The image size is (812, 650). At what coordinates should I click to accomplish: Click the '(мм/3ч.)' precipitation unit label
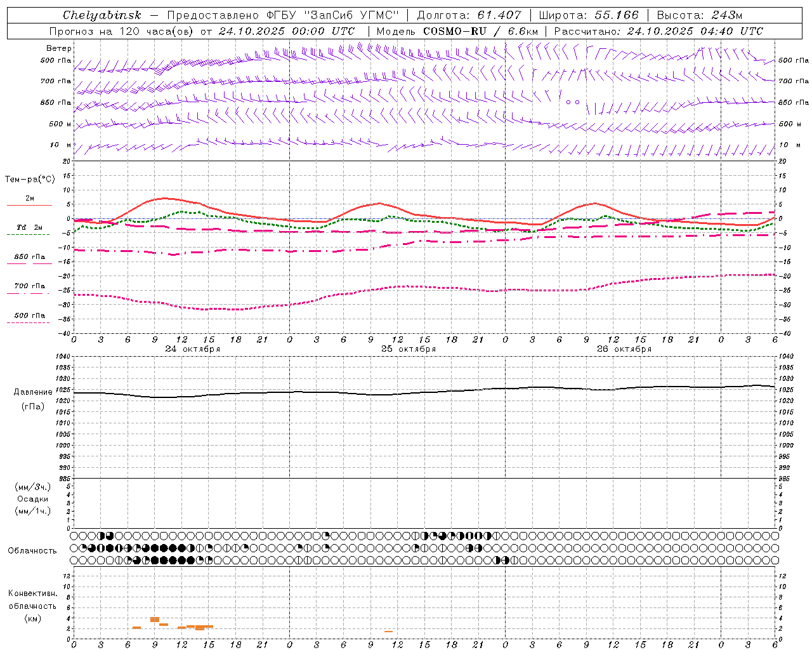click(x=33, y=487)
